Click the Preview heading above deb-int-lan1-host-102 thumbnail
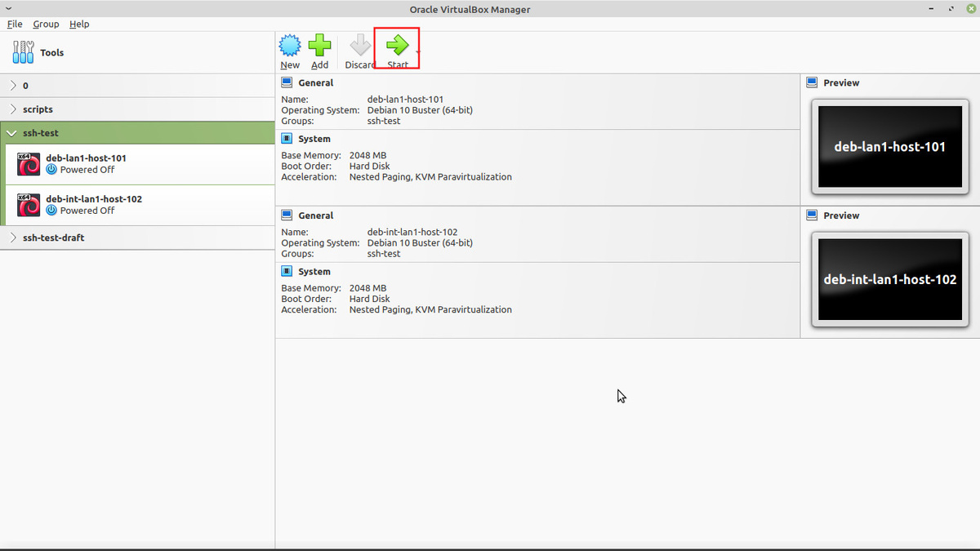Screen dimensions: 980x551 click(x=841, y=216)
